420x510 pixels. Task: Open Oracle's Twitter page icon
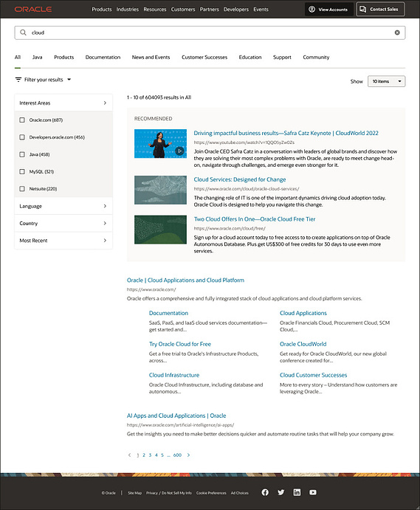click(281, 492)
